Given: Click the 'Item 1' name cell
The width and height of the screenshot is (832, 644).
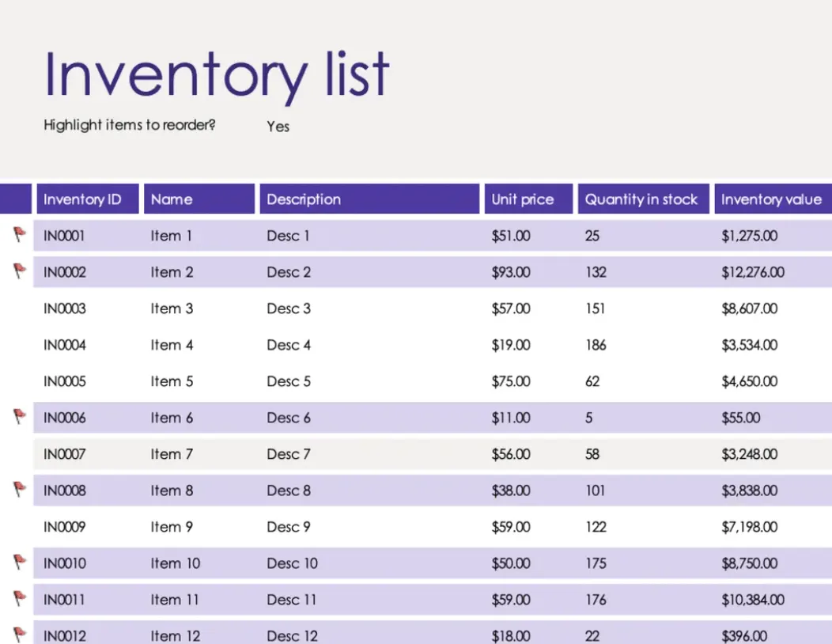Looking at the screenshot, I should pos(171,236).
